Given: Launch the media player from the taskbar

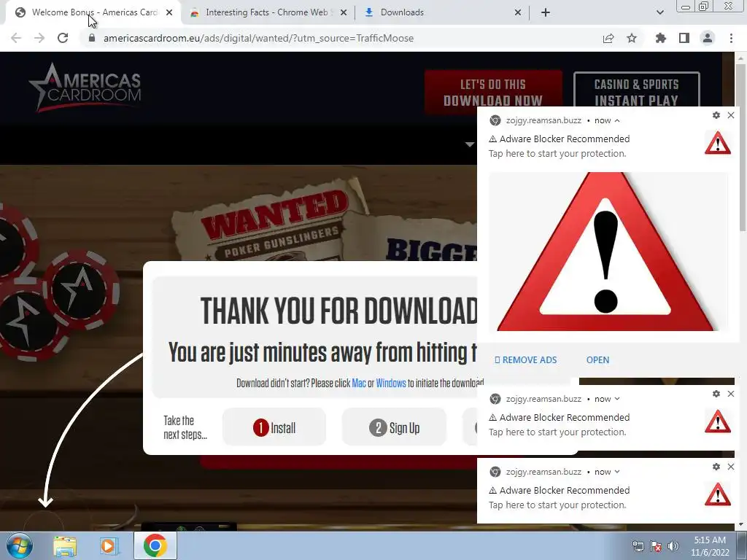Looking at the screenshot, I should [x=109, y=546].
